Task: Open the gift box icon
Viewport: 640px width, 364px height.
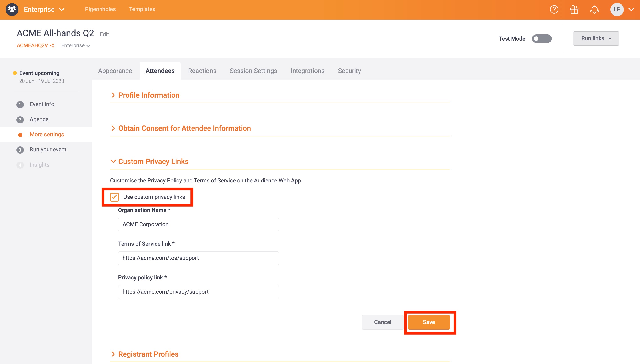Action: point(574,10)
